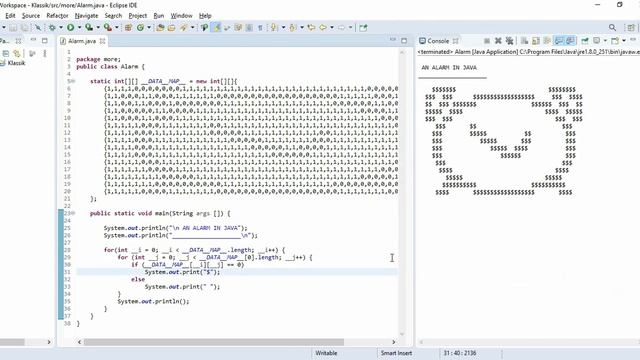Open the New Java Class dropdown arrow
The height and width of the screenshot is (360, 640).
[x=149, y=27]
